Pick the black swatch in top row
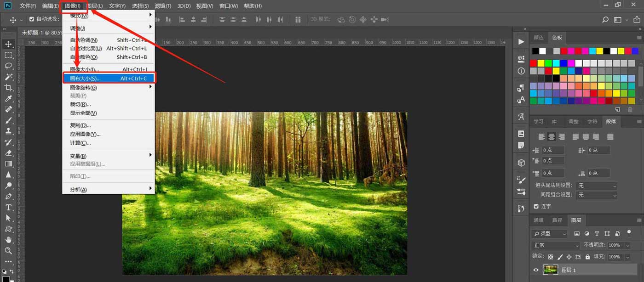 (535, 51)
